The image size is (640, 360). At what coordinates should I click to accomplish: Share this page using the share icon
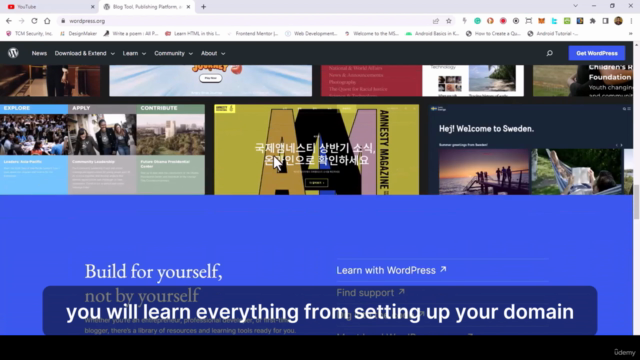click(436, 21)
